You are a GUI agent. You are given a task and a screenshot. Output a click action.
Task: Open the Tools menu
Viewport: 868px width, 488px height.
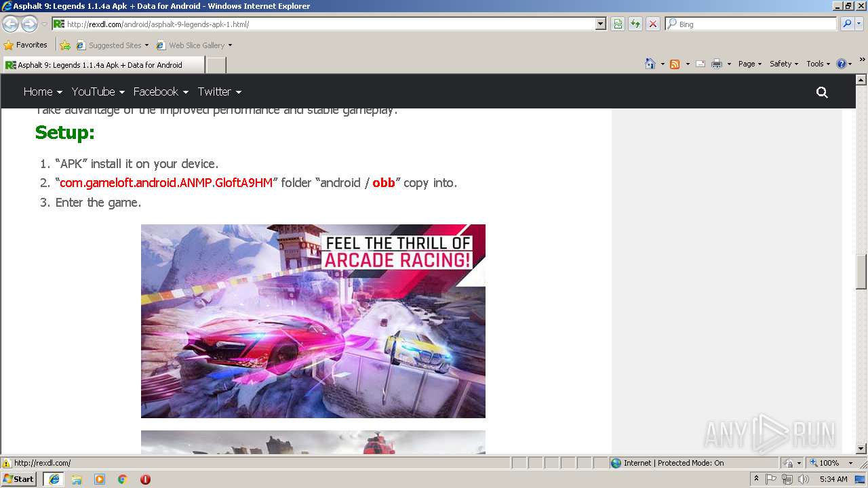pos(818,64)
